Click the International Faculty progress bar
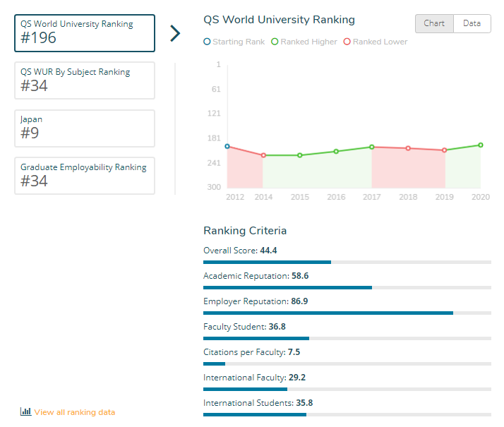 click(347, 389)
